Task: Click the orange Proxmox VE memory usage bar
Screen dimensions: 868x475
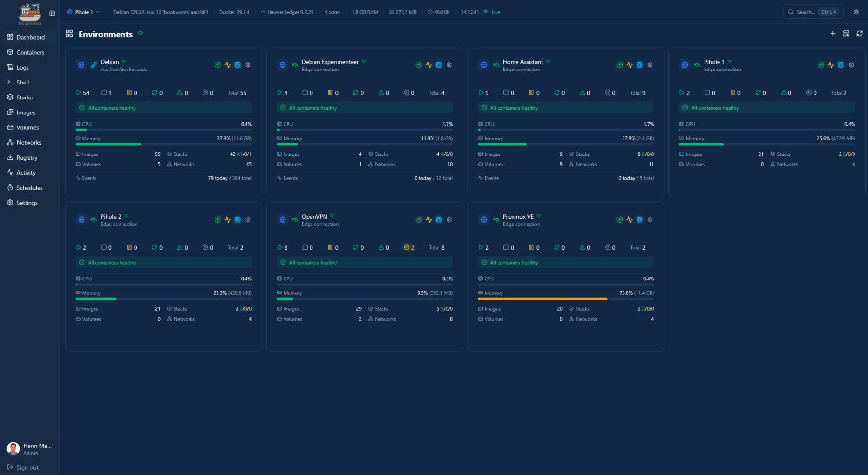Action: point(542,299)
